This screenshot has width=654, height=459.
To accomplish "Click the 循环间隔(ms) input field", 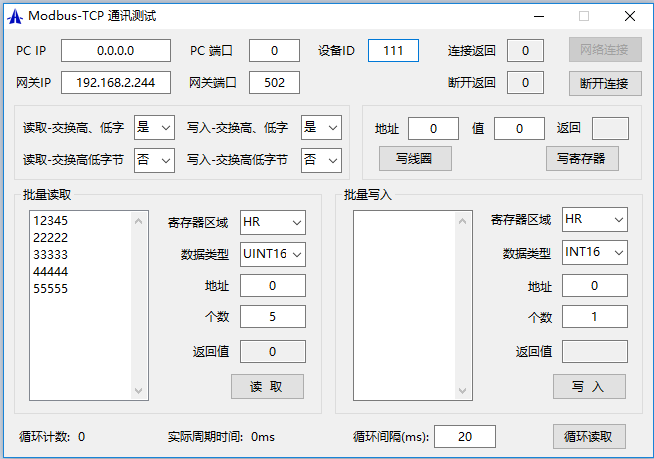I will [x=464, y=436].
